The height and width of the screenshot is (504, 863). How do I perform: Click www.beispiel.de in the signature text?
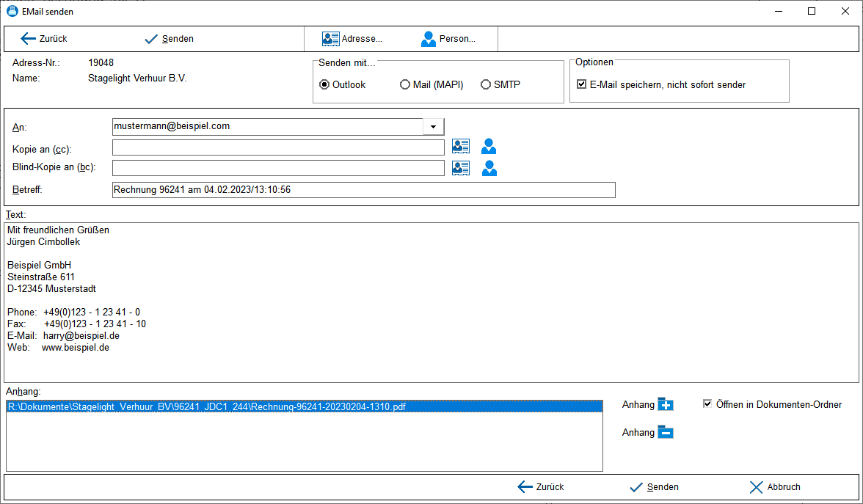pos(76,348)
